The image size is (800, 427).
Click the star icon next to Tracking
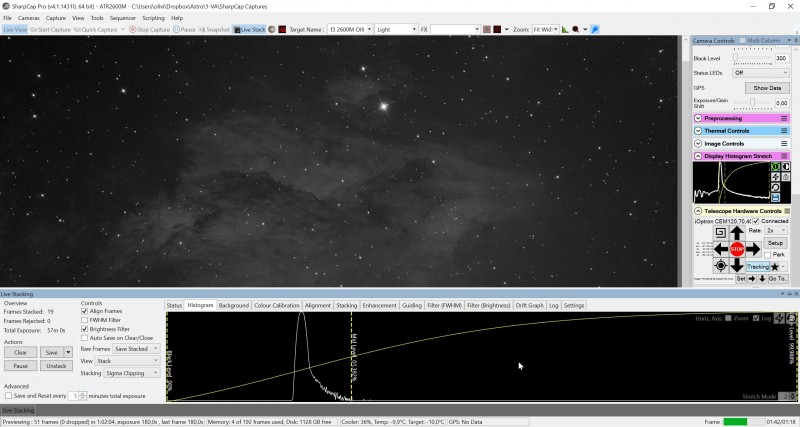[774, 267]
